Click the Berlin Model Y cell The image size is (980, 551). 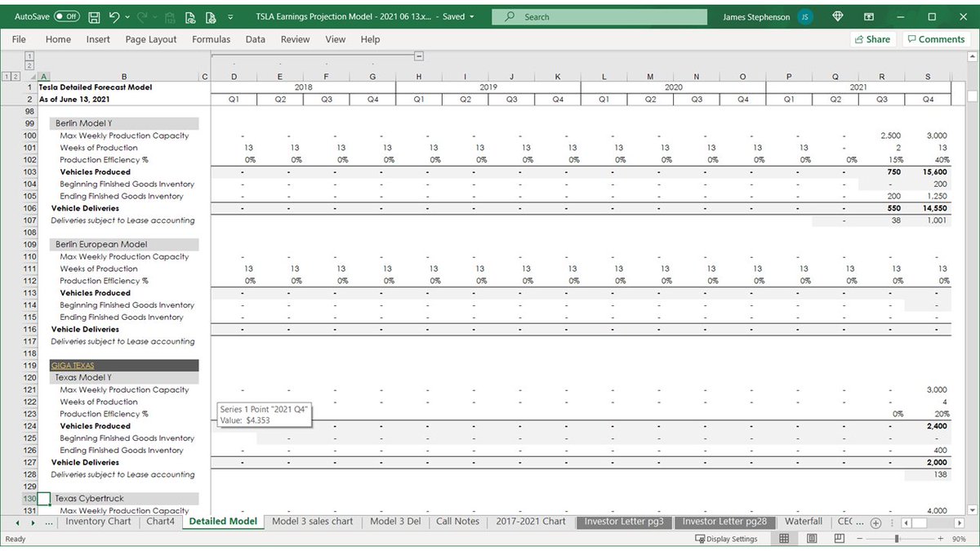(124, 123)
